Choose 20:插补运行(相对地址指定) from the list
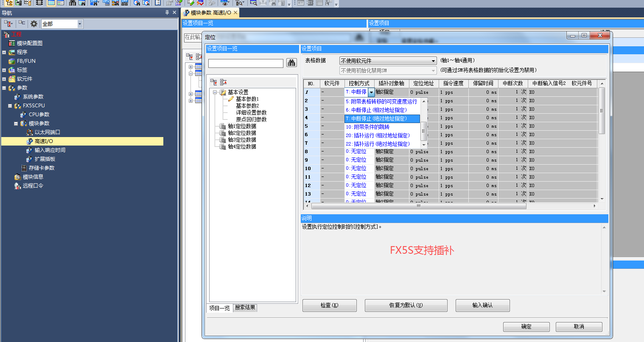 (378, 135)
